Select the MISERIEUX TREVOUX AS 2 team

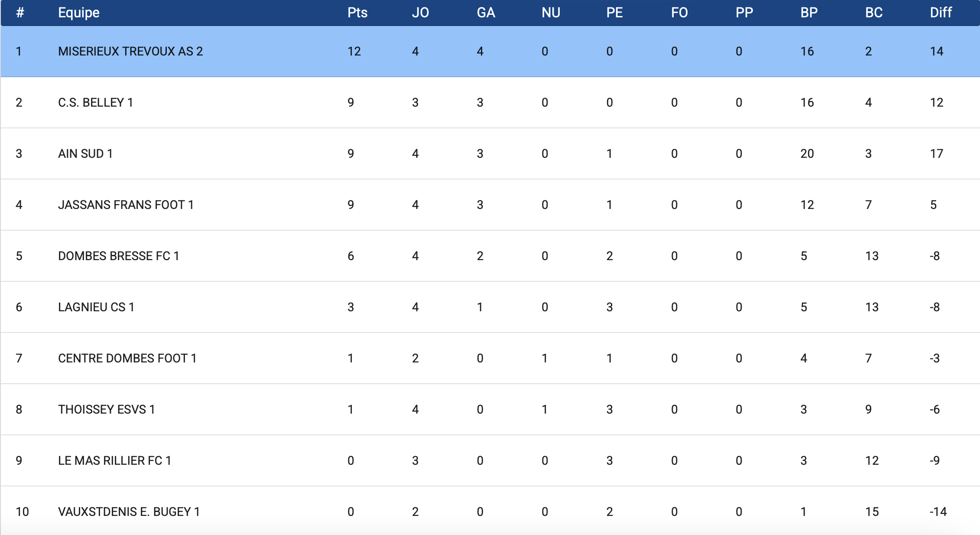coord(130,52)
